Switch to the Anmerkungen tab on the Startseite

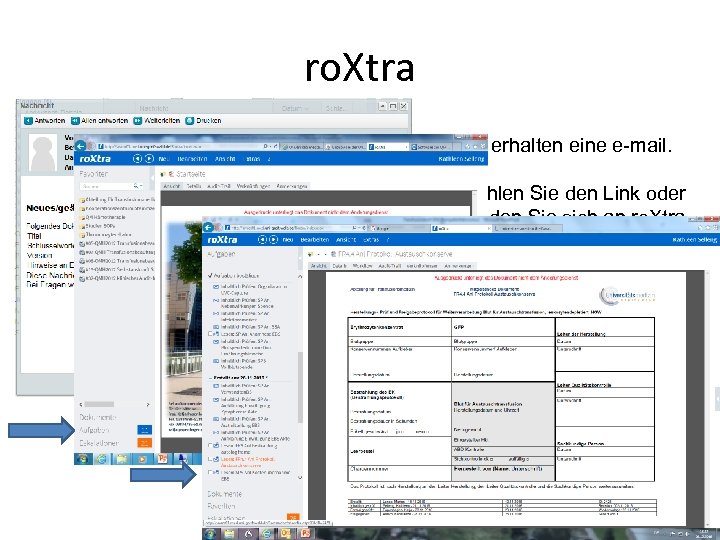point(292,186)
